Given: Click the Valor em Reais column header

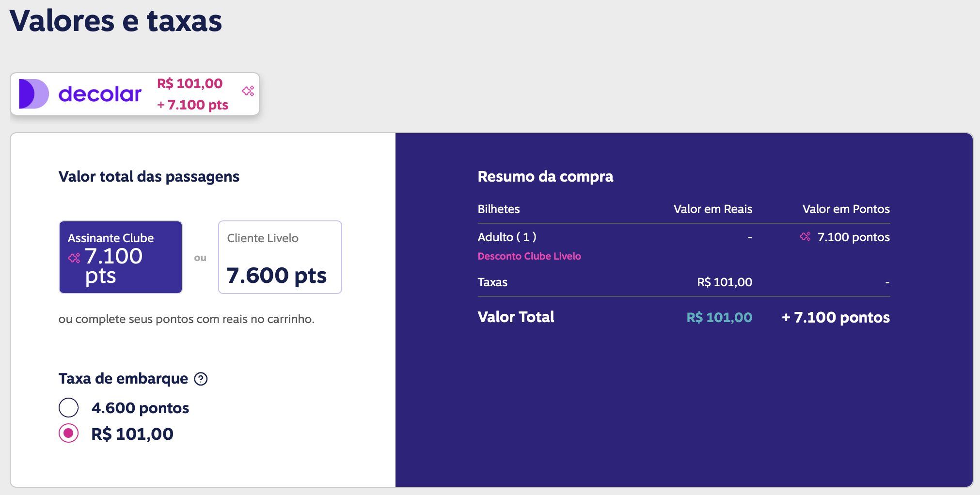Looking at the screenshot, I should (x=713, y=209).
